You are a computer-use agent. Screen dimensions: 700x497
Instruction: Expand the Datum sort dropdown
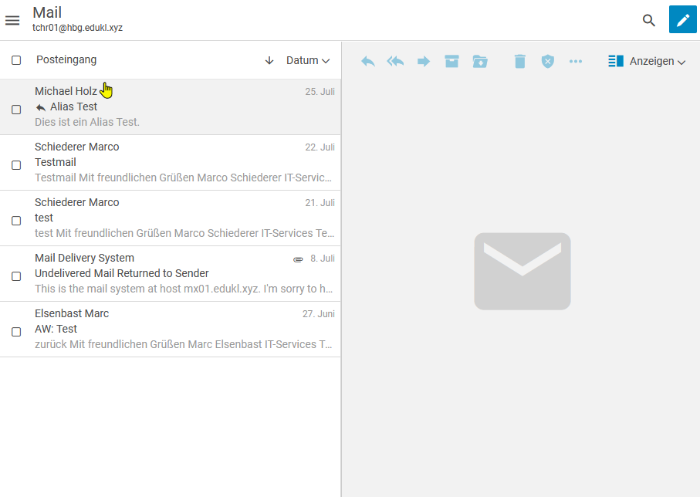point(308,61)
